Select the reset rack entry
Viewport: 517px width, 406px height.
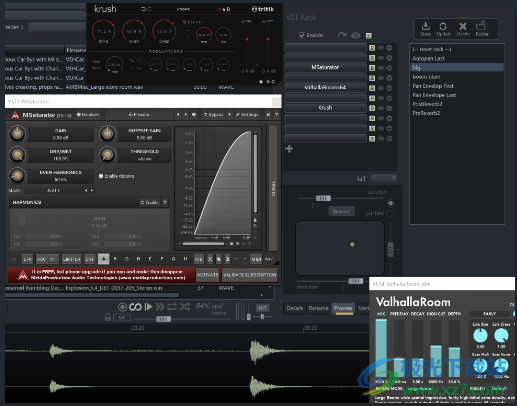coord(457,49)
